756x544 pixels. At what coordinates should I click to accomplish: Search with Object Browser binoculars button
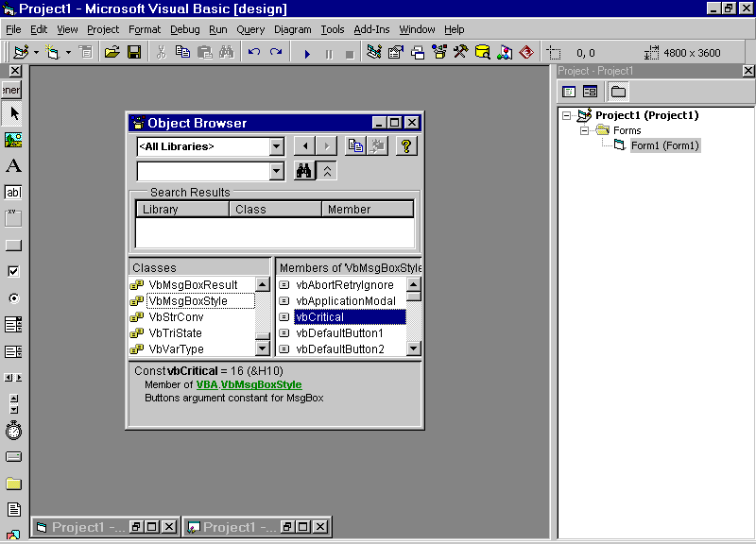pyautogui.click(x=304, y=171)
